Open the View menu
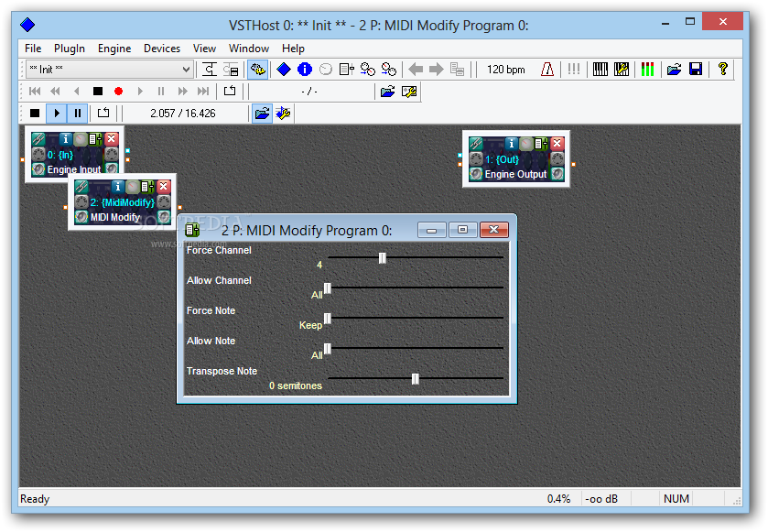 click(x=204, y=49)
